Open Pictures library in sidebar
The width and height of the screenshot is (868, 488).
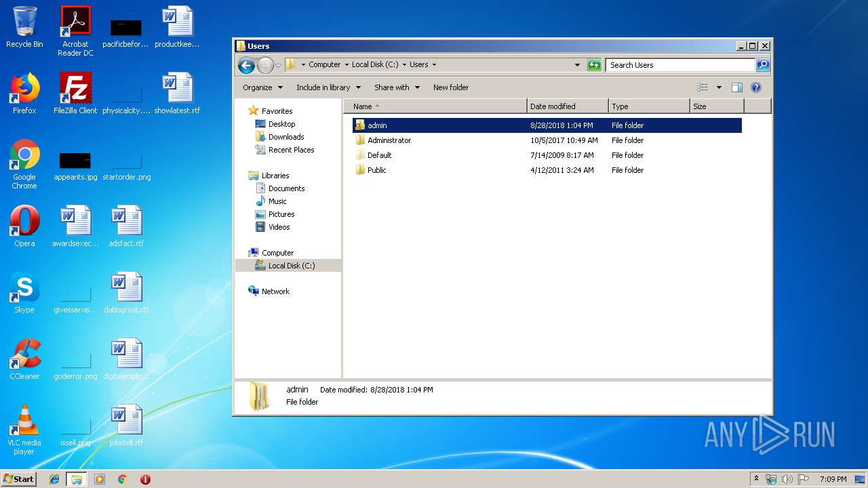[x=281, y=214]
